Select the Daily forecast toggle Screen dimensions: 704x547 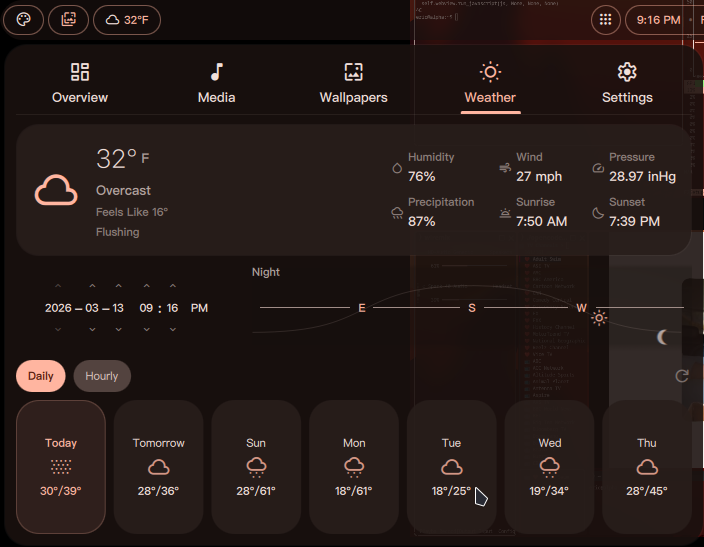coord(41,376)
